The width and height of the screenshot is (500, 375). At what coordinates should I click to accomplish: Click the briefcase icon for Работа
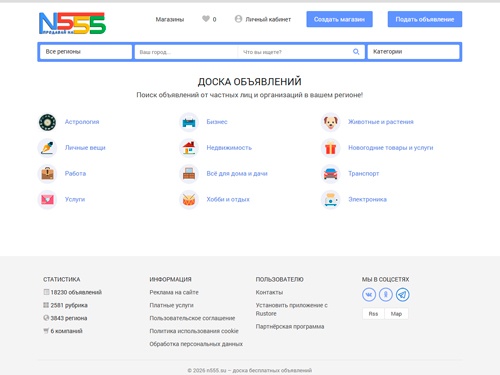click(47, 174)
